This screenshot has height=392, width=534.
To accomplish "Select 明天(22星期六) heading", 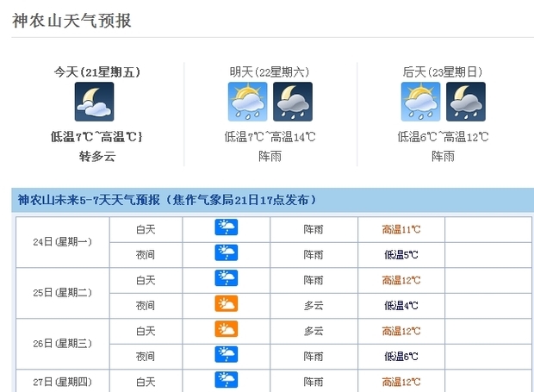I will (x=270, y=72).
